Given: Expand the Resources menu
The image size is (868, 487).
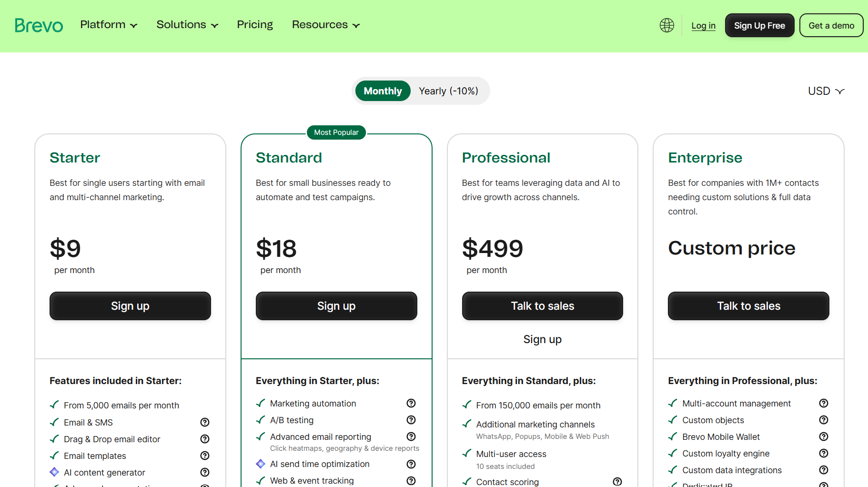Looking at the screenshot, I should point(326,25).
